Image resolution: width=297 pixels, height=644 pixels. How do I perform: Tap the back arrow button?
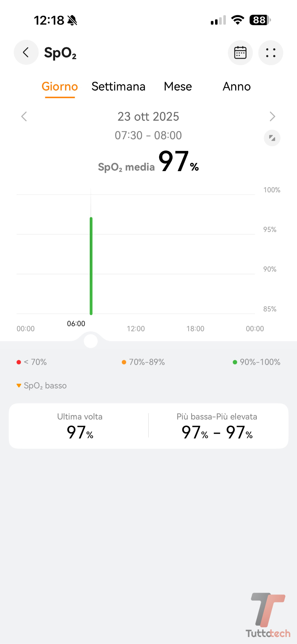tap(26, 53)
